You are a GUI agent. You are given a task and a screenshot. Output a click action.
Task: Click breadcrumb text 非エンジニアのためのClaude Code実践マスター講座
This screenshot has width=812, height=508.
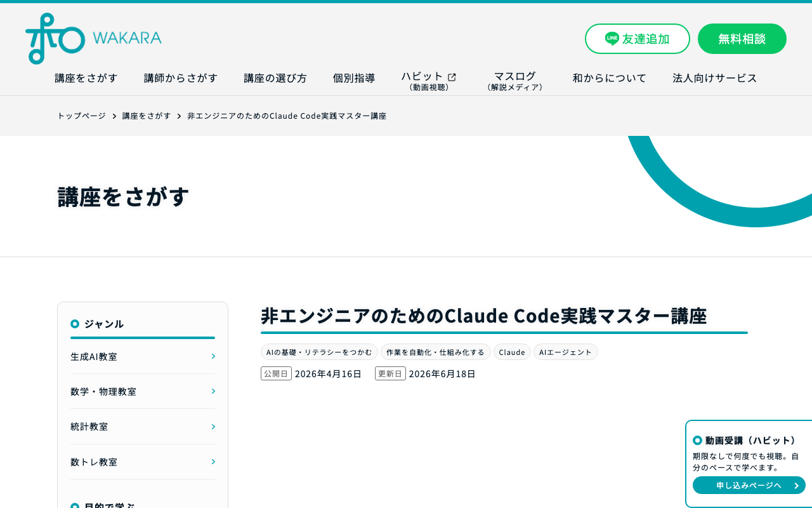(287, 116)
